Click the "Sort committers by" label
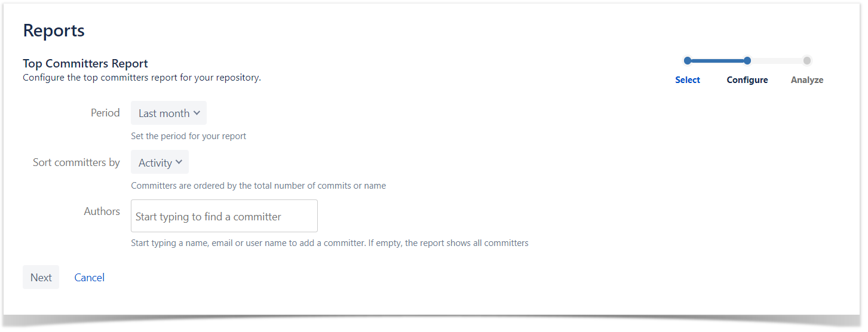 point(76,162)
